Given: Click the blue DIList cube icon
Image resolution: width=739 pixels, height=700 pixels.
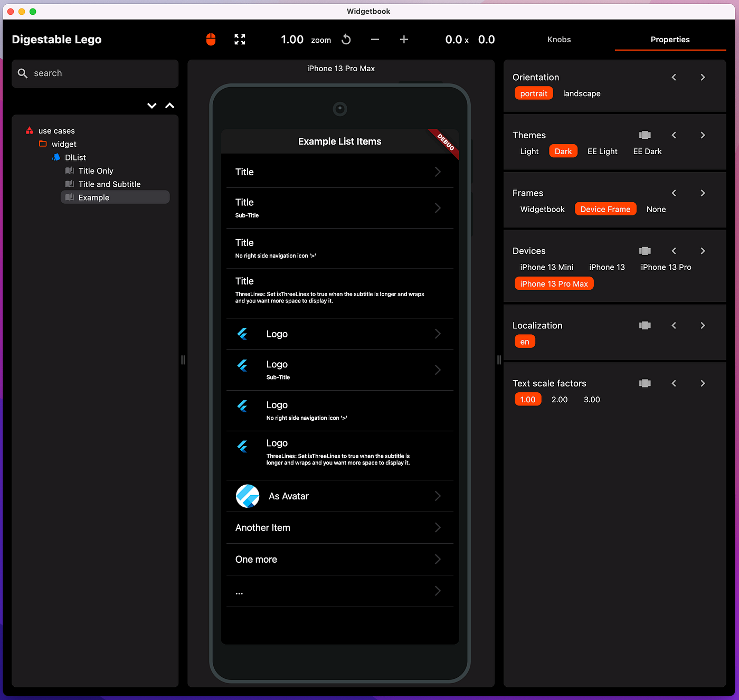Looking at the screenshot, I should click(x=56, y=157).
